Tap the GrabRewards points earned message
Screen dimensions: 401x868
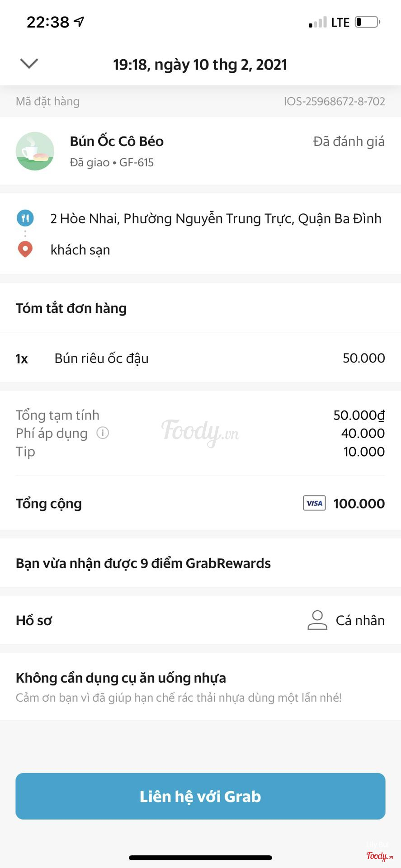143,563
